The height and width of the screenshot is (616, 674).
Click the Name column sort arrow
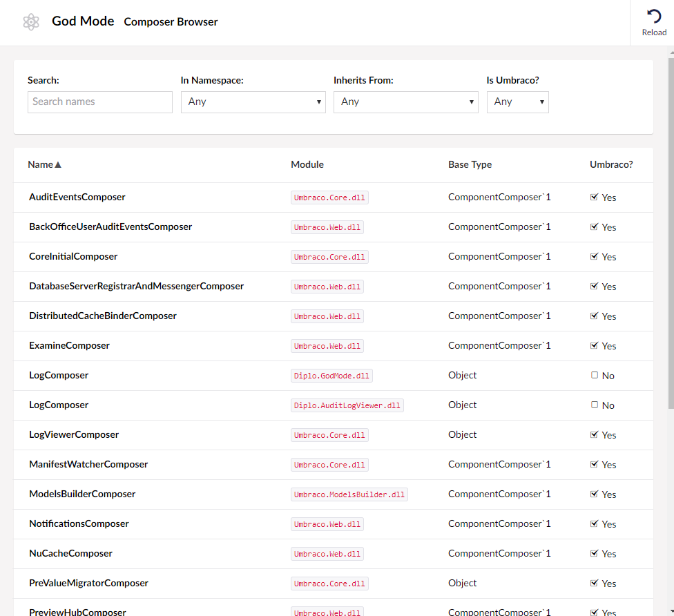click(x=58, y=164)
